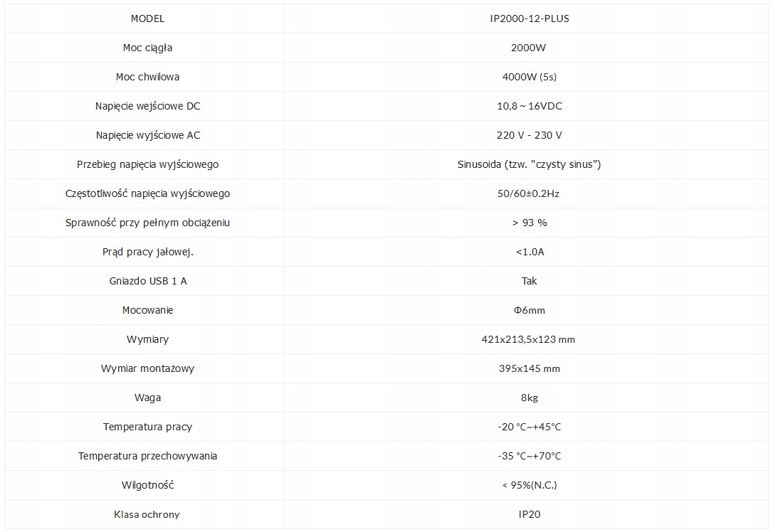773x532 pixels.
Task: Click the MODEL header cell
Action: click(x=147, y=18)
